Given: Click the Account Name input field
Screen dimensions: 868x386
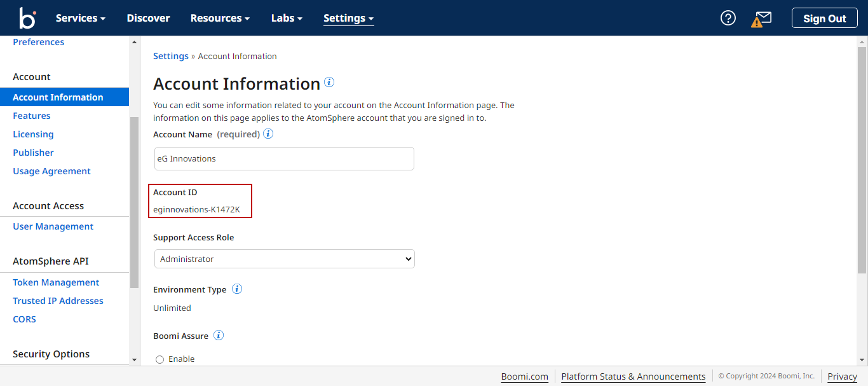Looking at the screenshot, I should coord(284,159).
